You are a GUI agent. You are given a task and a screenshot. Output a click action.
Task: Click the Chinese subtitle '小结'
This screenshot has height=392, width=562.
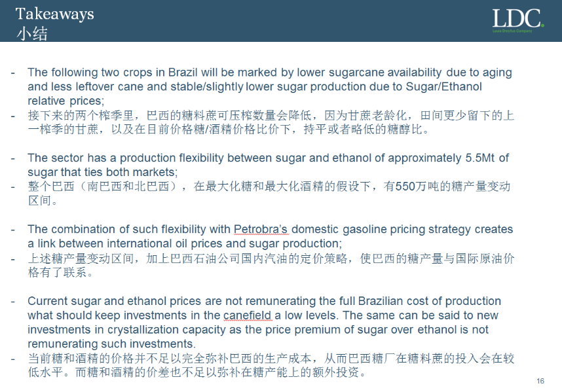click(32, 33)
